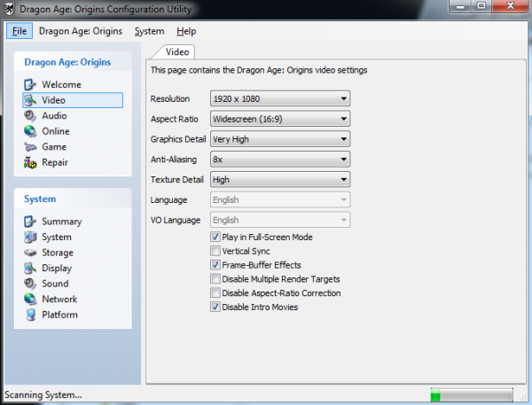Click the dragon app icon in title bar

pyautogui.click(x=9, y=9)
